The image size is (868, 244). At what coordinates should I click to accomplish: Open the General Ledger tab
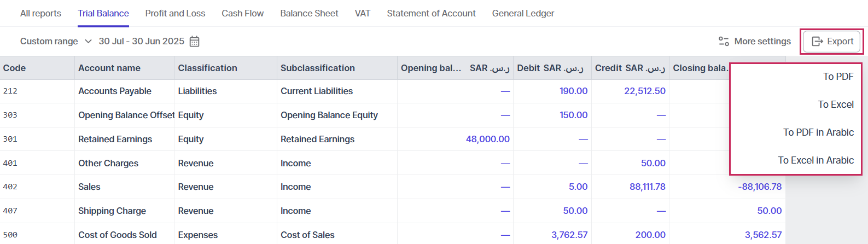click(x=523, y=13)
